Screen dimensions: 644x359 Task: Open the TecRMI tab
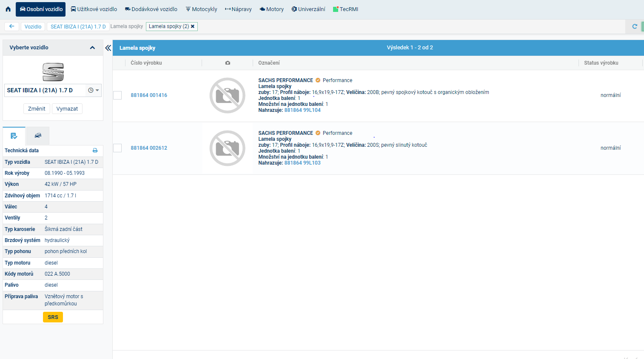click(345, 9)
